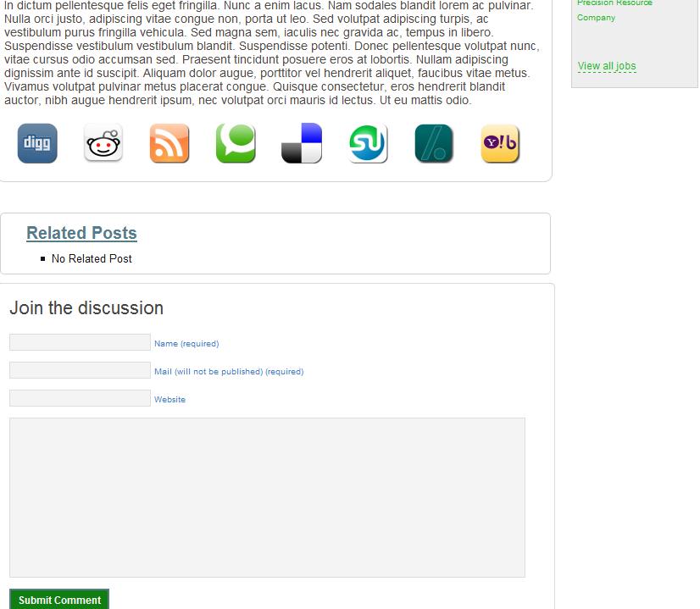Follow the View all jobs link
This screenshot has width=700, height=609.
(607, 66)
